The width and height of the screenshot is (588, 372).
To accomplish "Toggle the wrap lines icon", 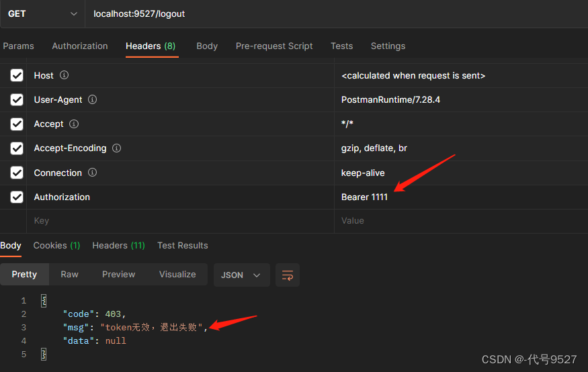I will click(x=288, y=275).
